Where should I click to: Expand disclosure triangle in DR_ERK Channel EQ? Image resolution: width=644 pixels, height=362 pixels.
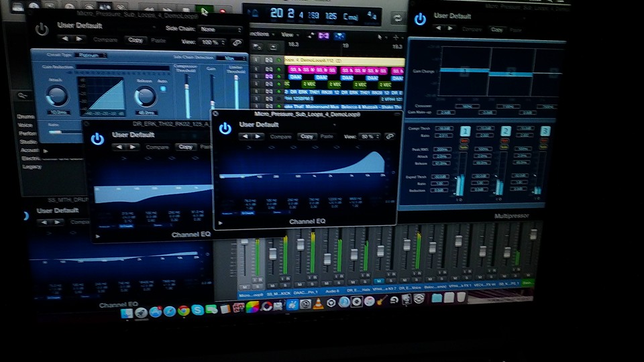click(98, 236)
